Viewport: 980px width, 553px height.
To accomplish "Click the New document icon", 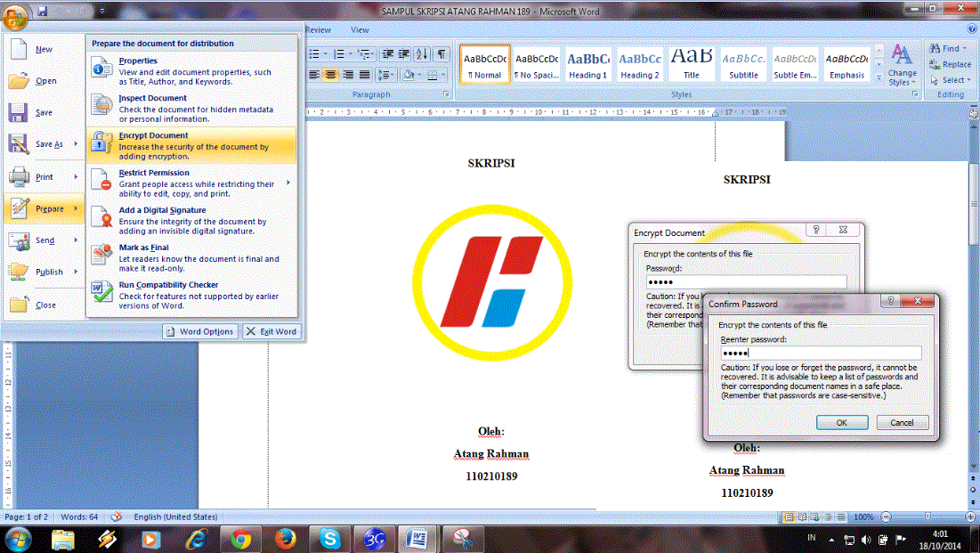I will (18, 49).
